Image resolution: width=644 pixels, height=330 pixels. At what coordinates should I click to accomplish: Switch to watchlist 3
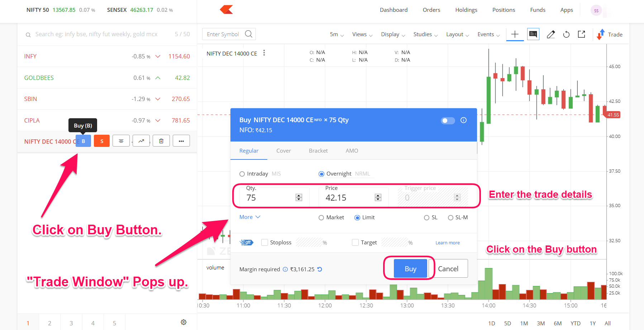click(x=71, y=323)
